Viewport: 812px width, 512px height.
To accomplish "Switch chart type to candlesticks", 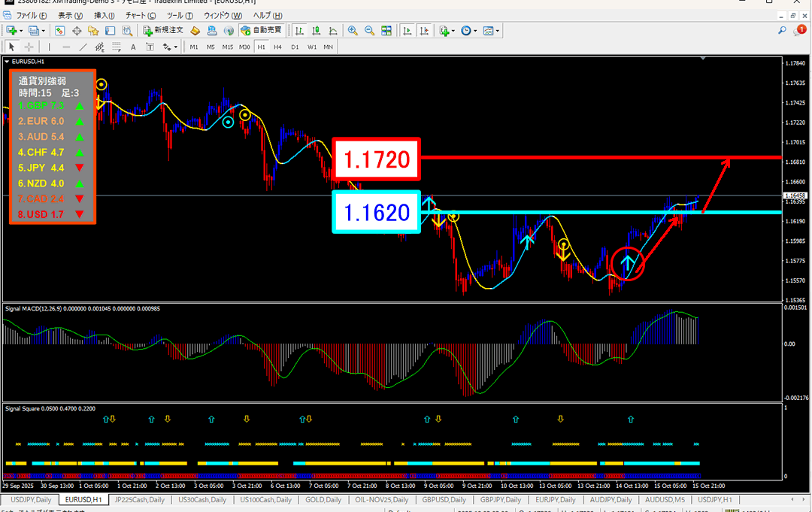I will coord(317,30).
